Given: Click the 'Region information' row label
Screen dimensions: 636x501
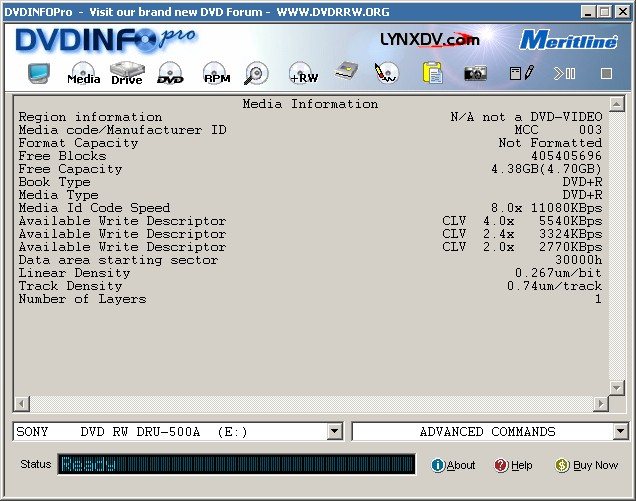Looking at the screenshot, I should pos(90,117).
